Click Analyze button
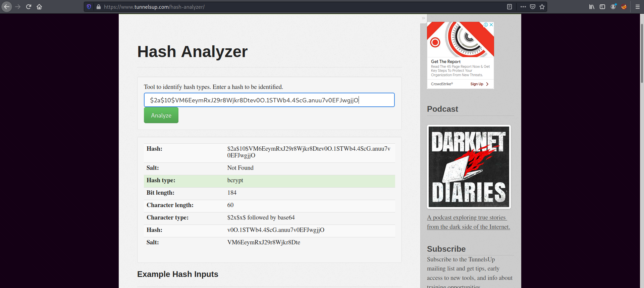 [x=161, y=115]
